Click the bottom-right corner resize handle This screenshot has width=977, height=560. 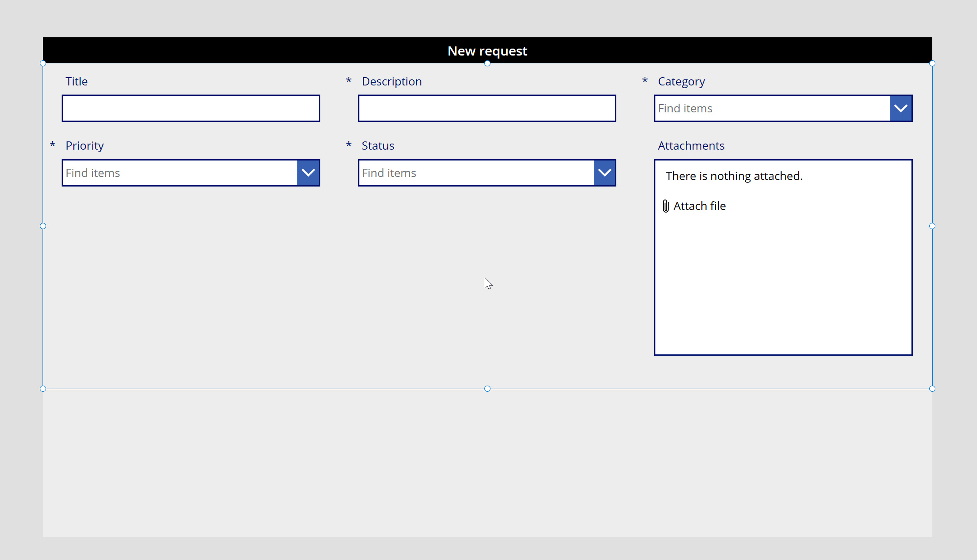pyautogui.click(x=932, y=389)
